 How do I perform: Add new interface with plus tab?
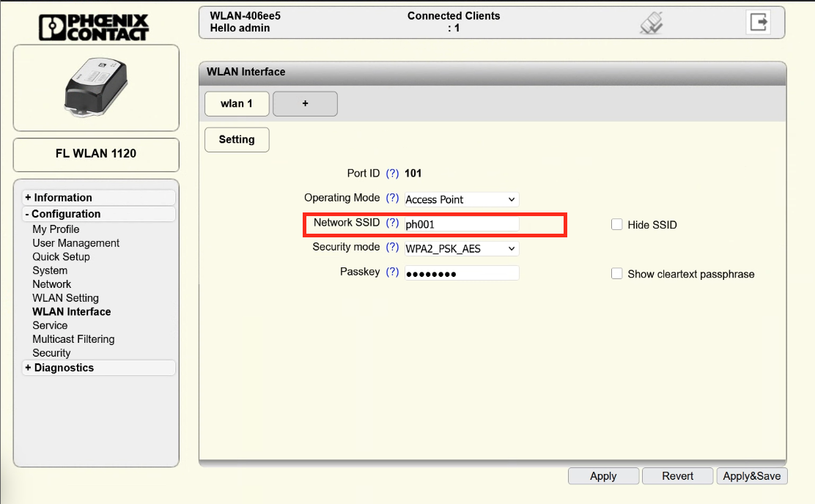tap(305, 104)
